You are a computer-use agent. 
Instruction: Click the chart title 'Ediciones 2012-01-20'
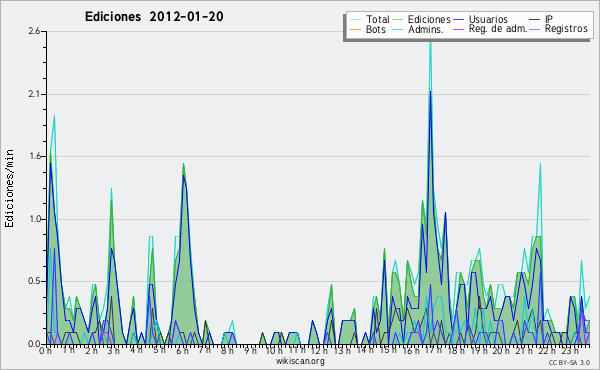154,17
